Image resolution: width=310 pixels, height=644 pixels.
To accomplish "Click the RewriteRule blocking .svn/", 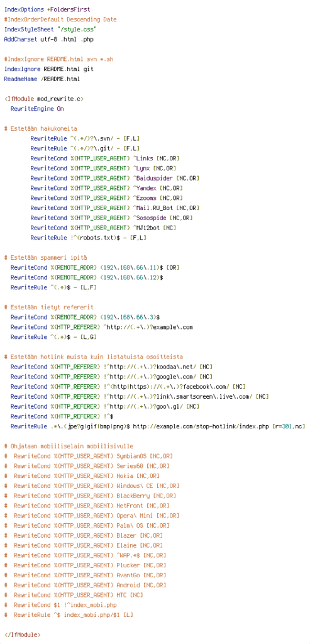I will (x=85, y=138).
